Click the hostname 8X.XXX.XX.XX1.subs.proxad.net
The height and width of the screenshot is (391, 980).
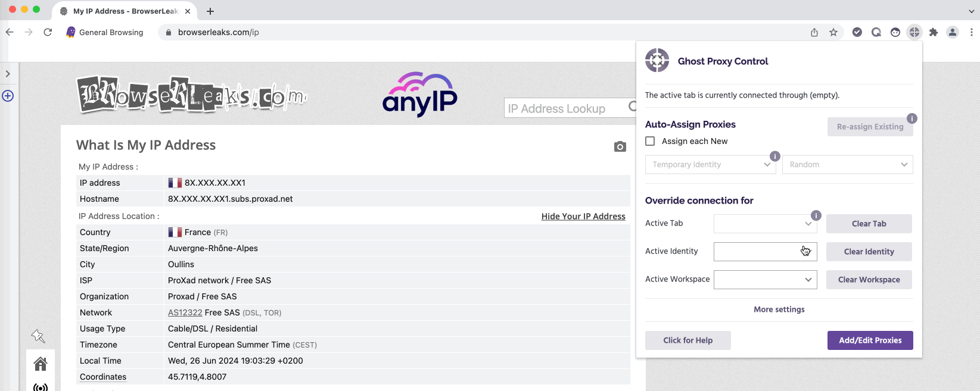[231, 199]
